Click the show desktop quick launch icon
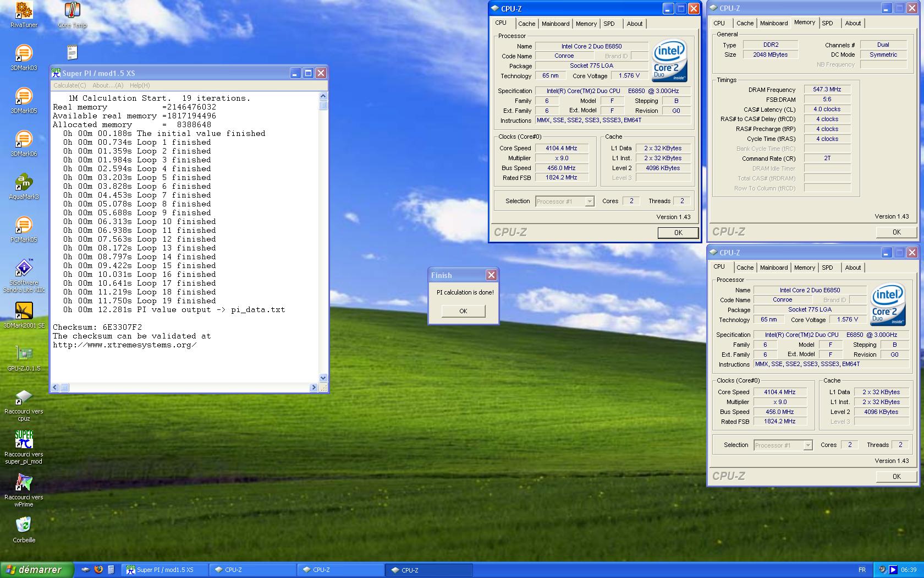 (x=86, y=570)
